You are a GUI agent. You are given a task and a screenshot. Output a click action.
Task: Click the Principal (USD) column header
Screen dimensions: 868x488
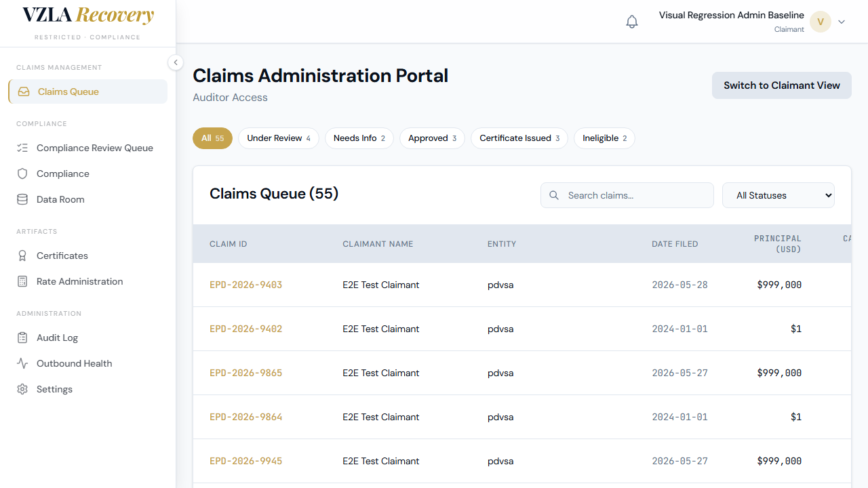[778, 244]
